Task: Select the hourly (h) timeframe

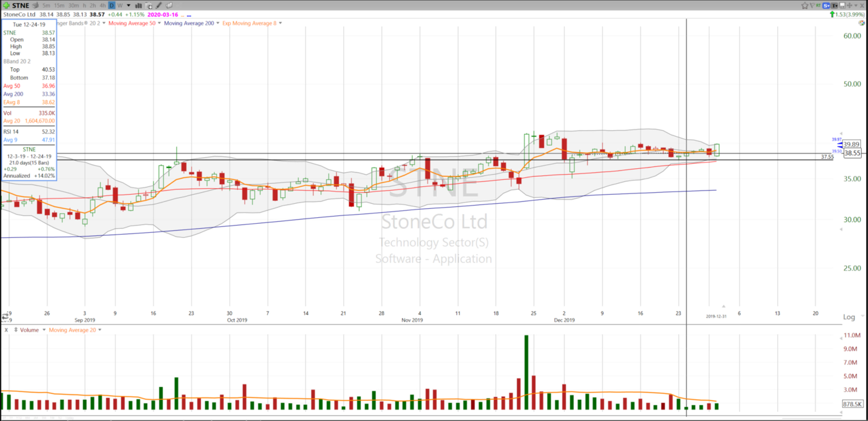Action: coord(85,5)
